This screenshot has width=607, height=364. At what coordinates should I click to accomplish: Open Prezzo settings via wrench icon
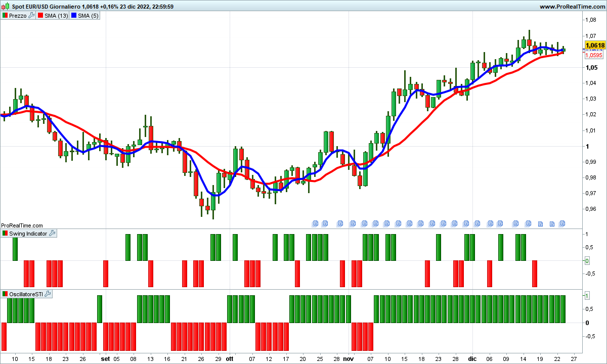[x=31, y=16]
